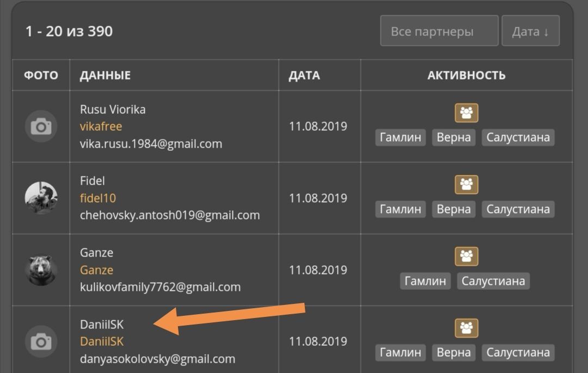This screenshot has height=373, width=588.
Task: Toggle the Дата sort order button
Action: point(530,32)
